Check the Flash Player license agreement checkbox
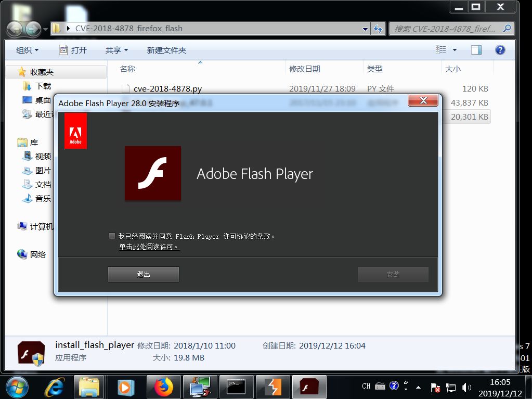The image size is (532, 399). (x=112, y=236)
